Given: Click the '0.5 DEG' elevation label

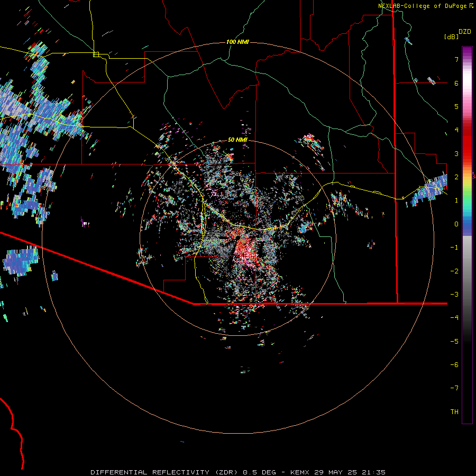Looking at the screenshot, I should (259, 472).
